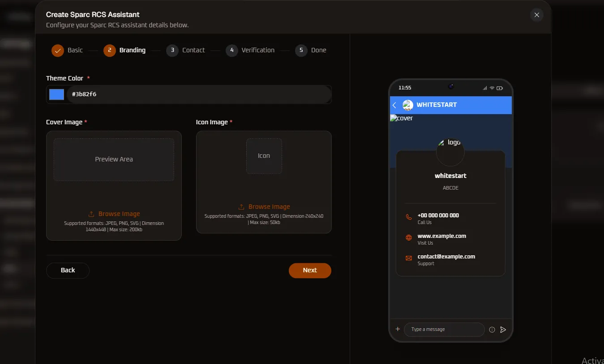Jump to the Contact step
The height and width of the screenshot is (364, 604).
click(185, 50)
